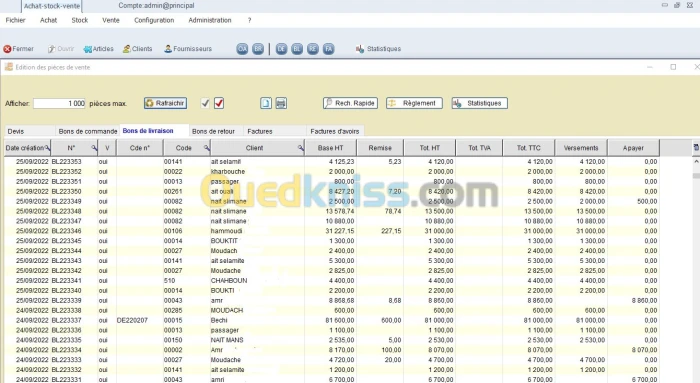Open the Achat menu

48,20
